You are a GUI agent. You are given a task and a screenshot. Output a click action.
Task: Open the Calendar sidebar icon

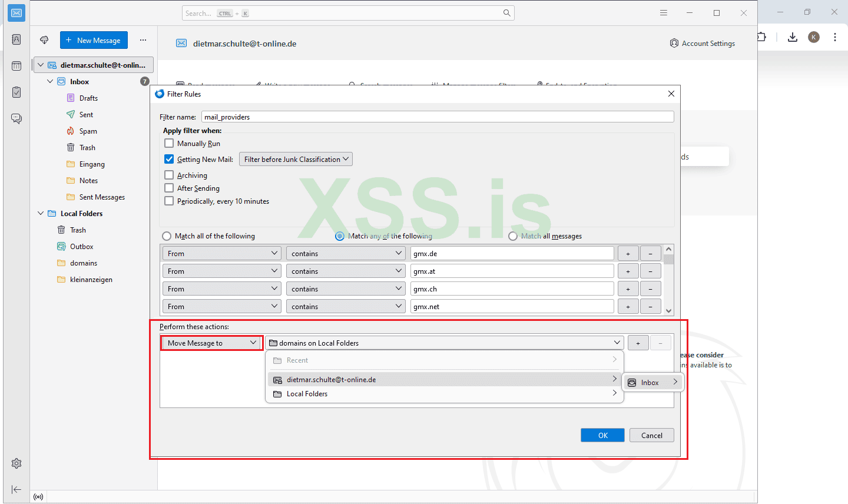click(x=16, y=66)
